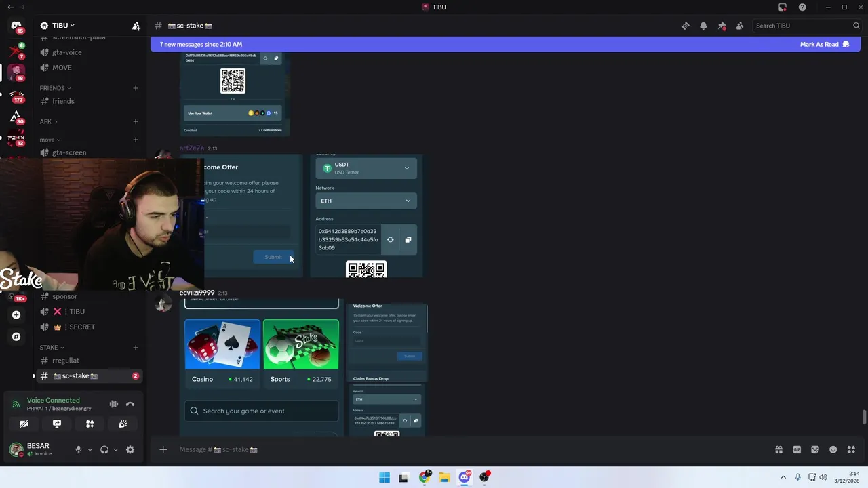Toggle the member list icon
The height and width of the screenshot is (488, 868).
pos(740,26)
